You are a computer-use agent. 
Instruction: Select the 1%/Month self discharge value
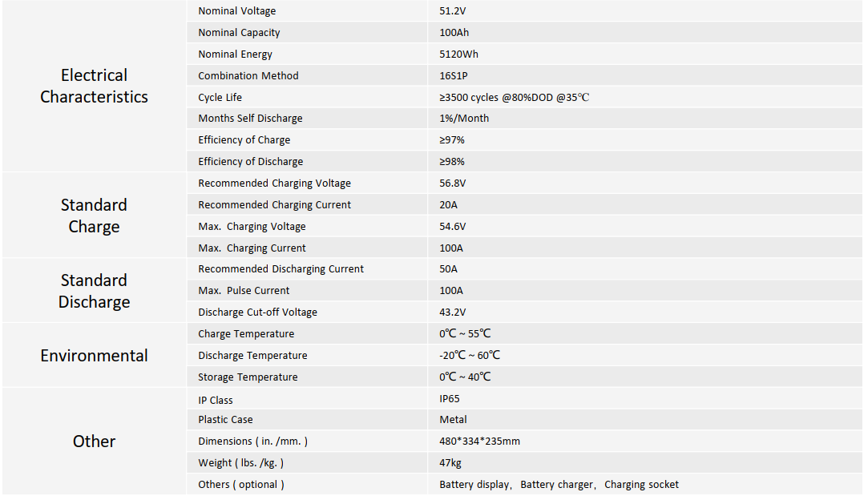pos(464,119)
